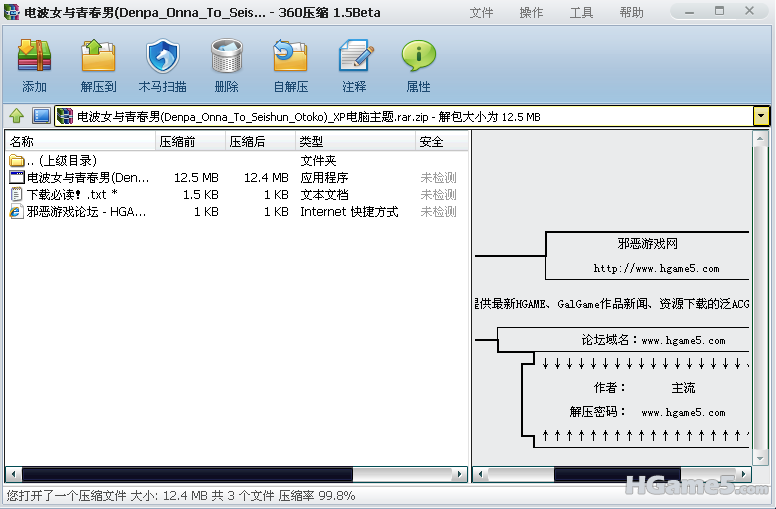Image resolution: width=776 pixels, height=509 pixels.
Task: Run 木马扫描 trojan scan
Action: (162, 66)
